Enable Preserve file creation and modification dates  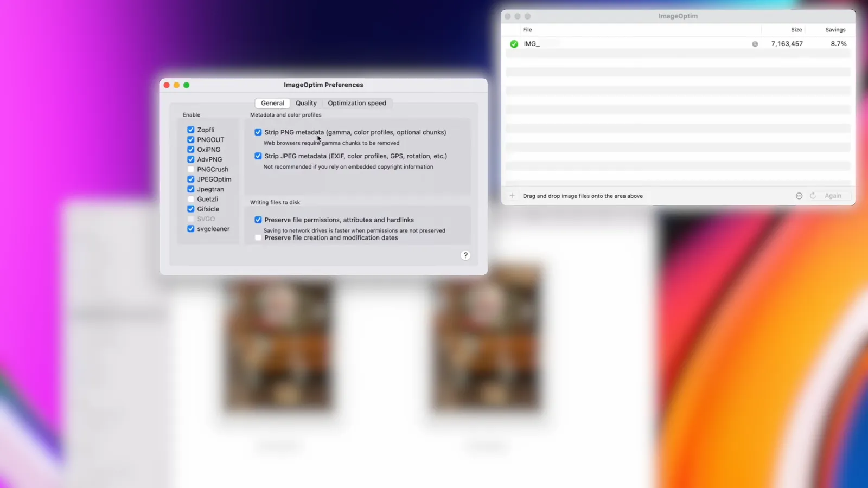[x=258, y=237]
